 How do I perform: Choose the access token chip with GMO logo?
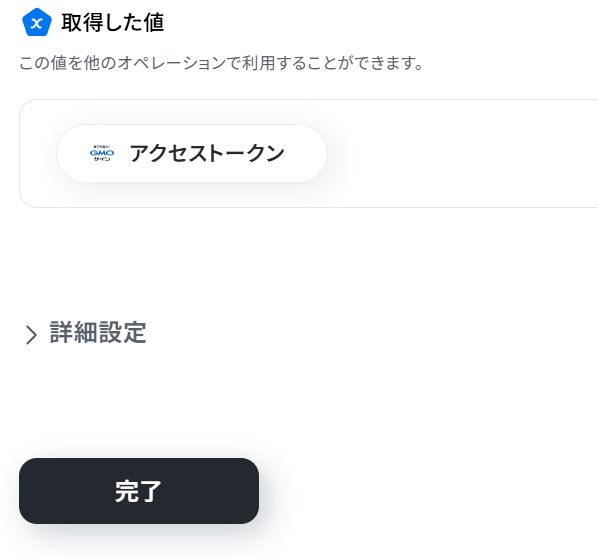(192, 153)
